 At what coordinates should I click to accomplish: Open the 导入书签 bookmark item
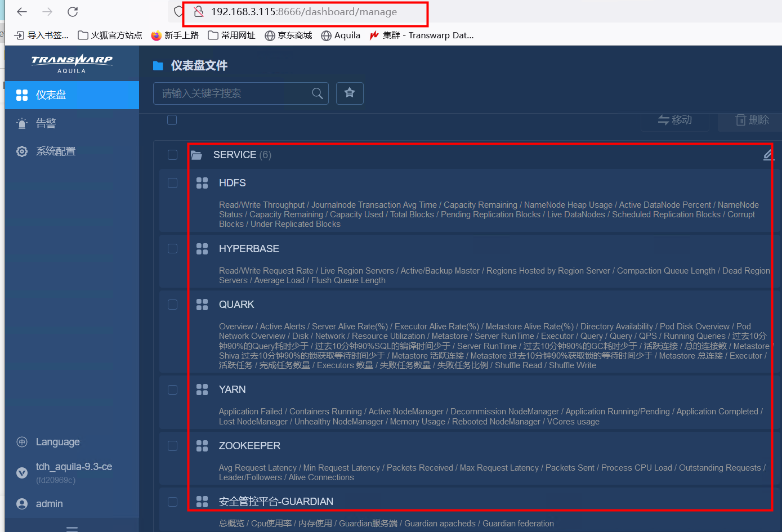click(x=42, y=35)
